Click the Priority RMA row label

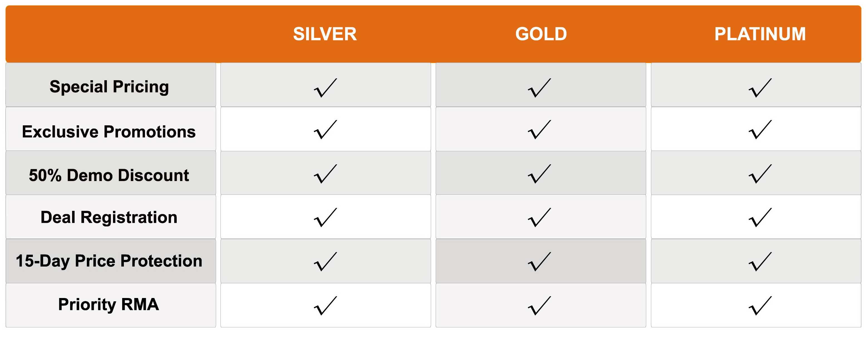click(x=109, y=305)
